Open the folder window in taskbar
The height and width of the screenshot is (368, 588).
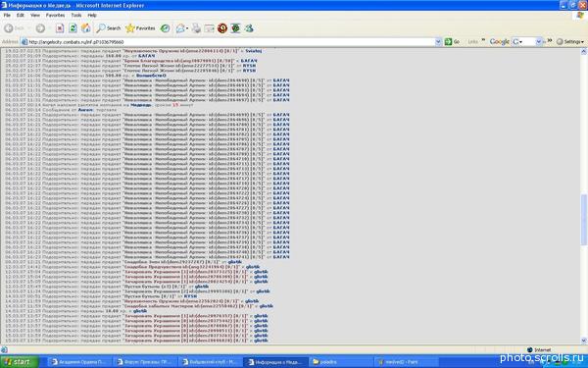coord(340,362)
